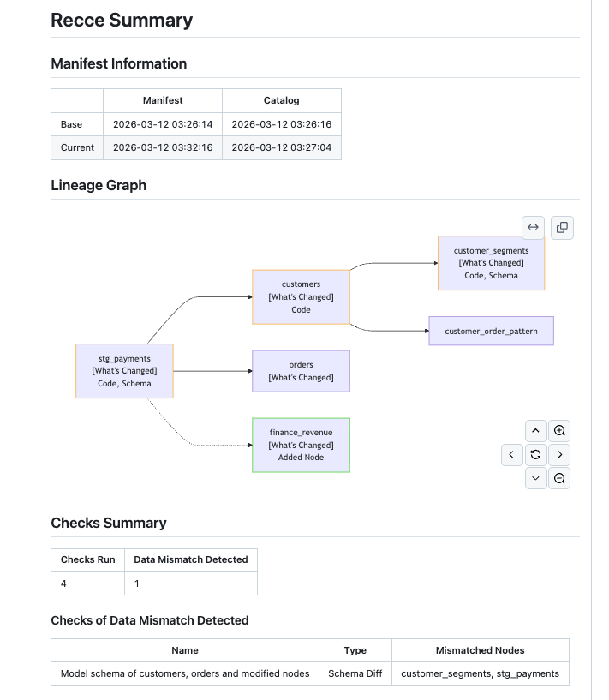Pan the lineage graph right
Image resolution: width=609 pixels, height=700 pixels.
[559, 454]
